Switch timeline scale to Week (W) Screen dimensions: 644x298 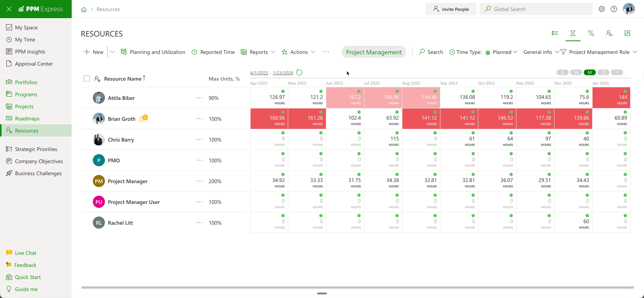(x=576, y=73)
